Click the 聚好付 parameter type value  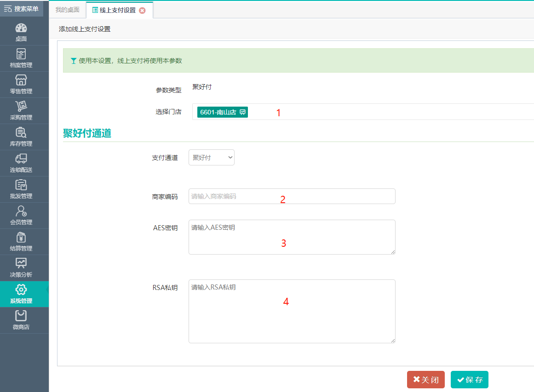click(x=202, y=87)
